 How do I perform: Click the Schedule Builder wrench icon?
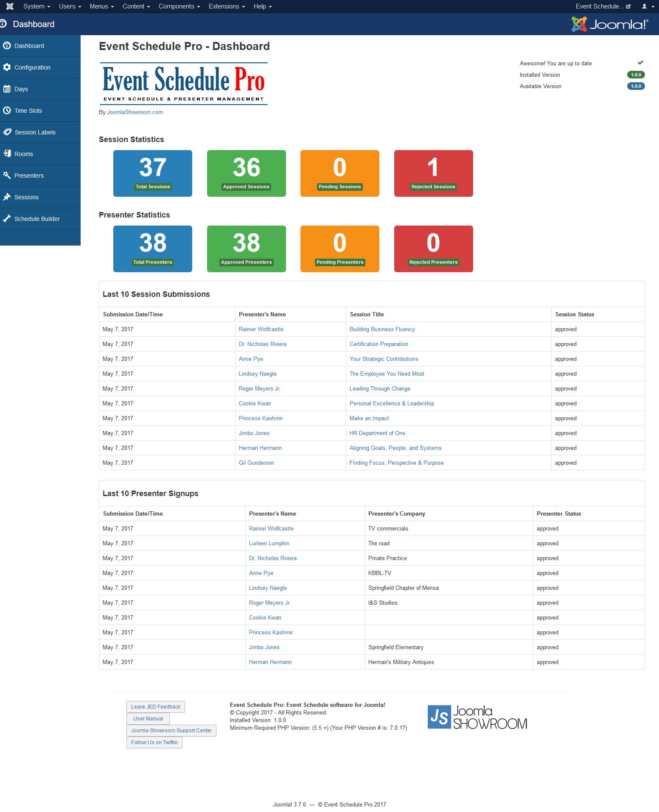7,218
